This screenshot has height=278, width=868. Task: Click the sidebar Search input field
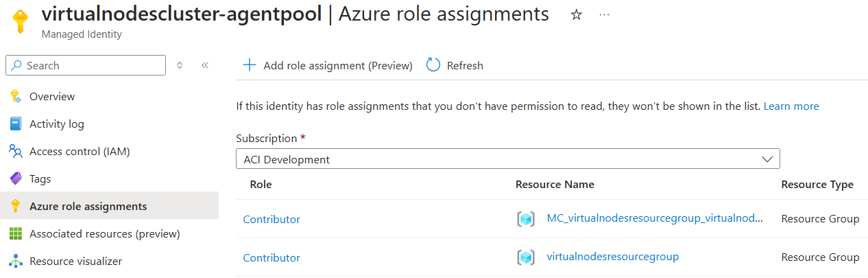tap(86, 65)
